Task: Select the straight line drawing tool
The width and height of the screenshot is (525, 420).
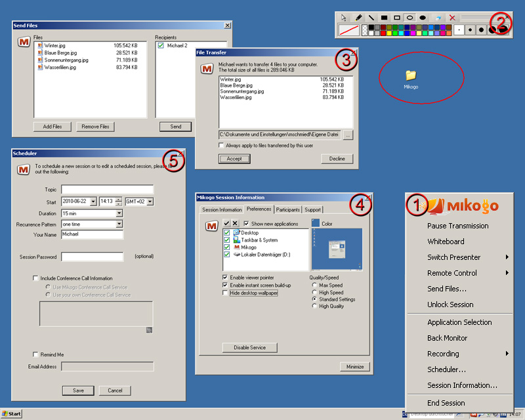Action: coord(371,18)
